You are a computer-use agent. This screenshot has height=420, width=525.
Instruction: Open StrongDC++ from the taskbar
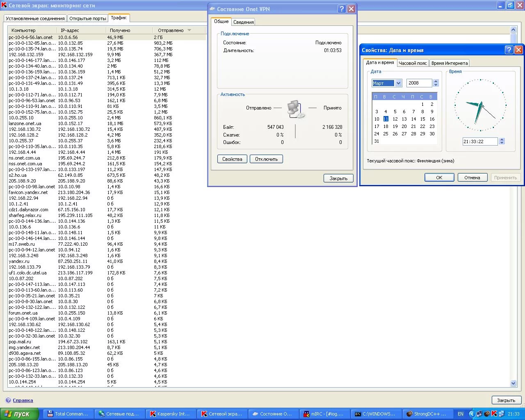pos(426,414)
